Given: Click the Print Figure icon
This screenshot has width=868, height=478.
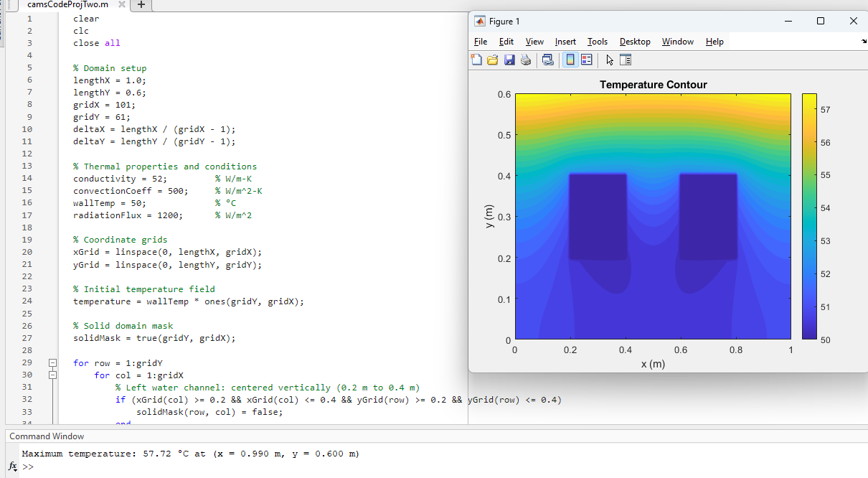Looking at the screenshot, I should [526, 60].
